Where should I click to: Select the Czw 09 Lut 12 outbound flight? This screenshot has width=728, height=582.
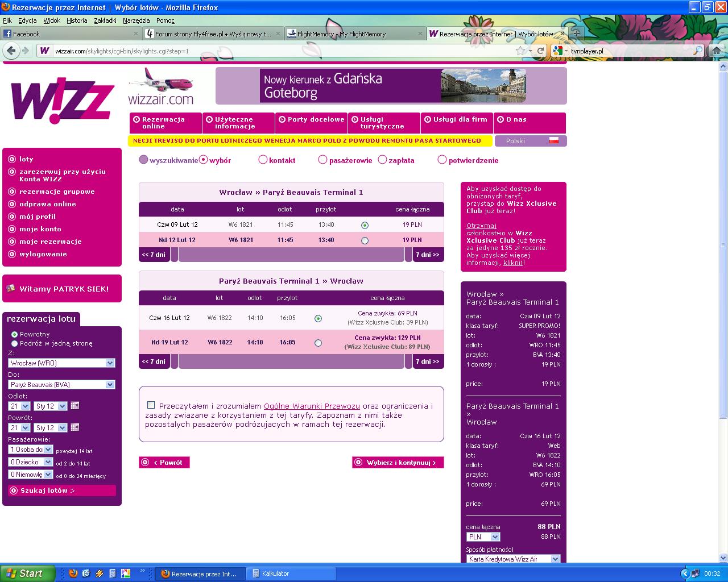(365, 225)
